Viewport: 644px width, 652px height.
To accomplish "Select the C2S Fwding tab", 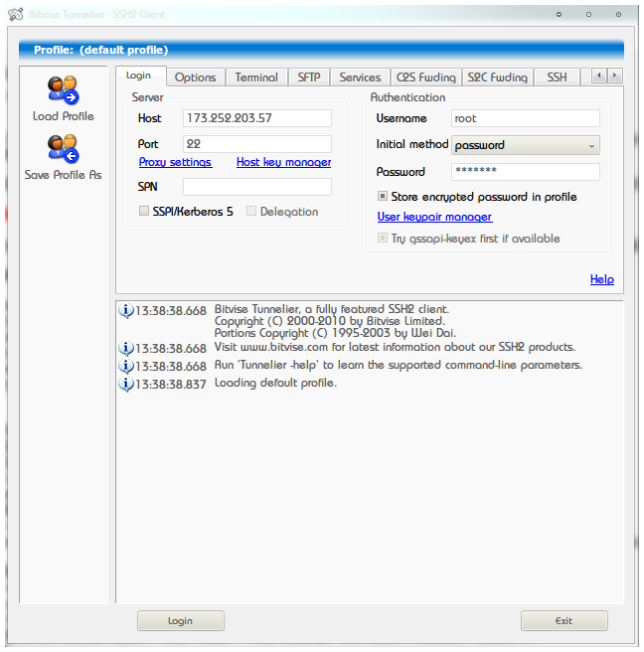I will (x=426, y=78).
